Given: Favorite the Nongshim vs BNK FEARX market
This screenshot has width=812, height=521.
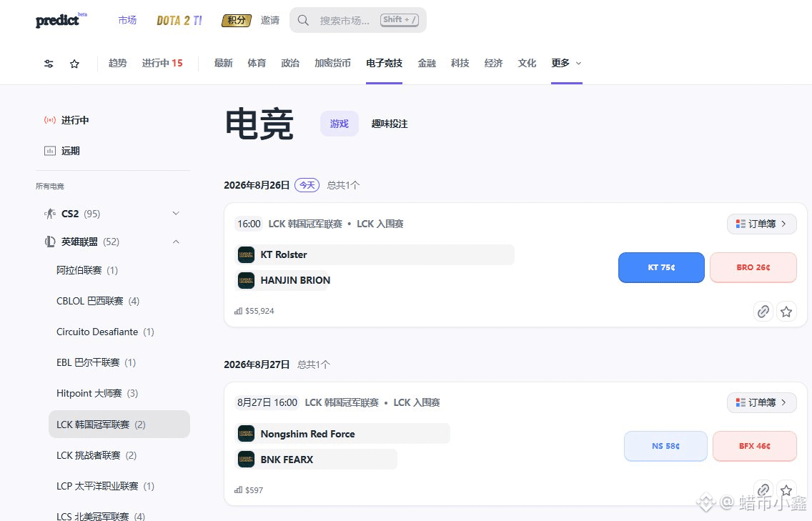Looking at the screenshot, I should click(x=786, y=490).
